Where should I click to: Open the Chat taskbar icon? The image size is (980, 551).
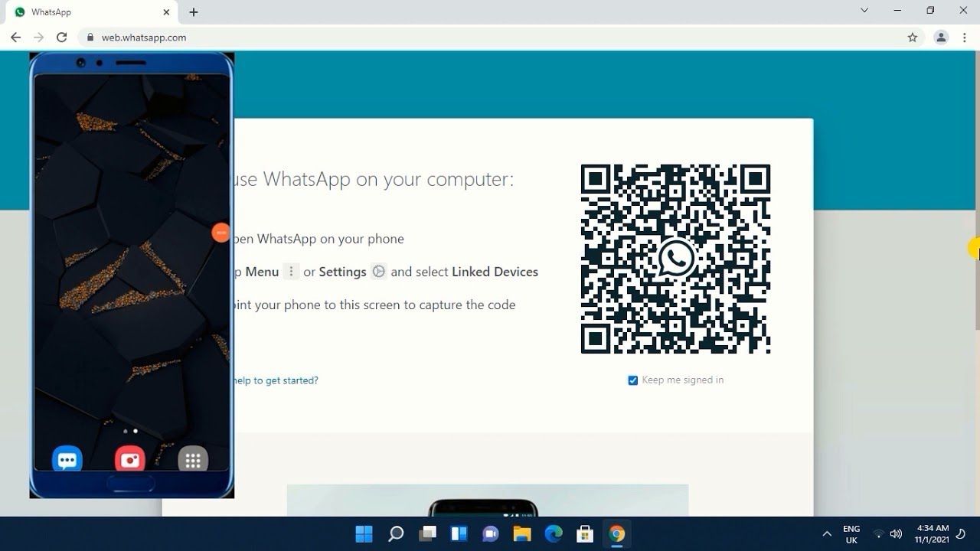[490, 533]
